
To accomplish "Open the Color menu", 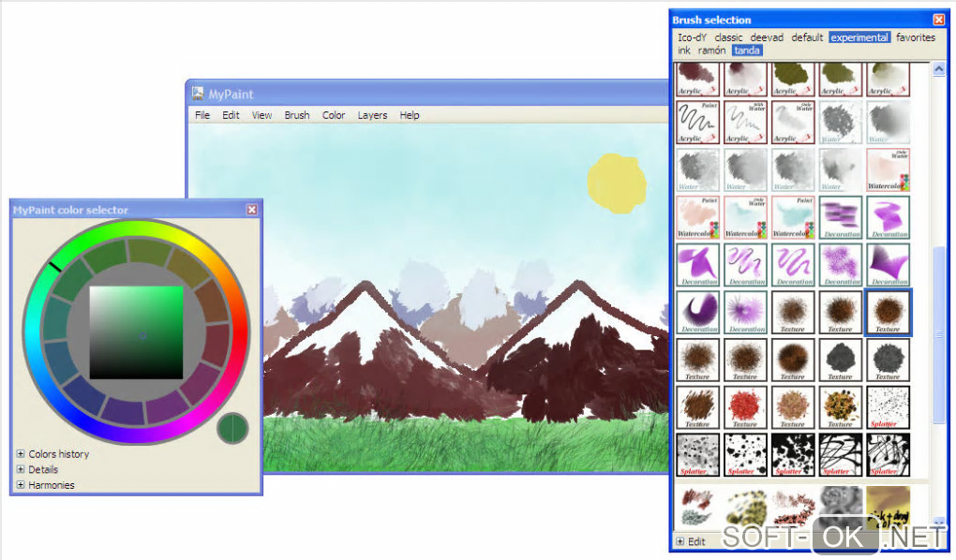I will (x=334, y=115).
